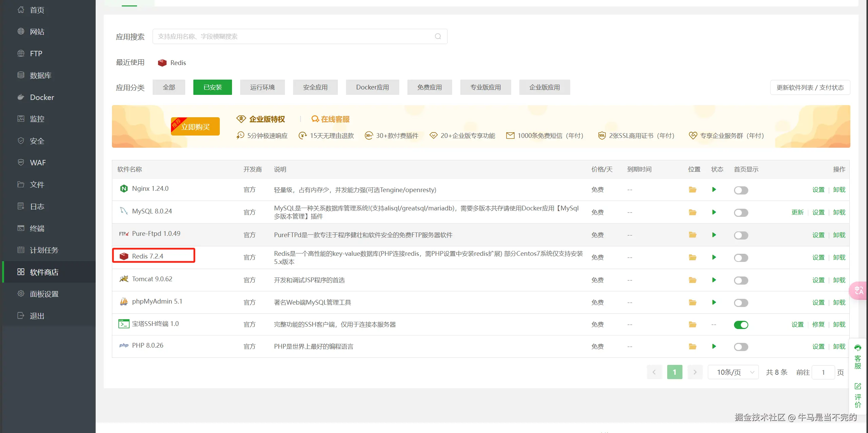Toggle MySQL home page display switch
This screenshot has height=433, width=868.
741,213
